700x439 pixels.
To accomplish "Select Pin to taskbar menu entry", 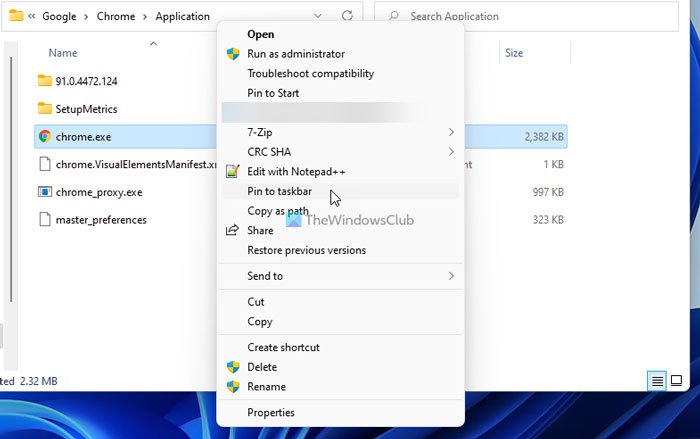I will point(278,191).
